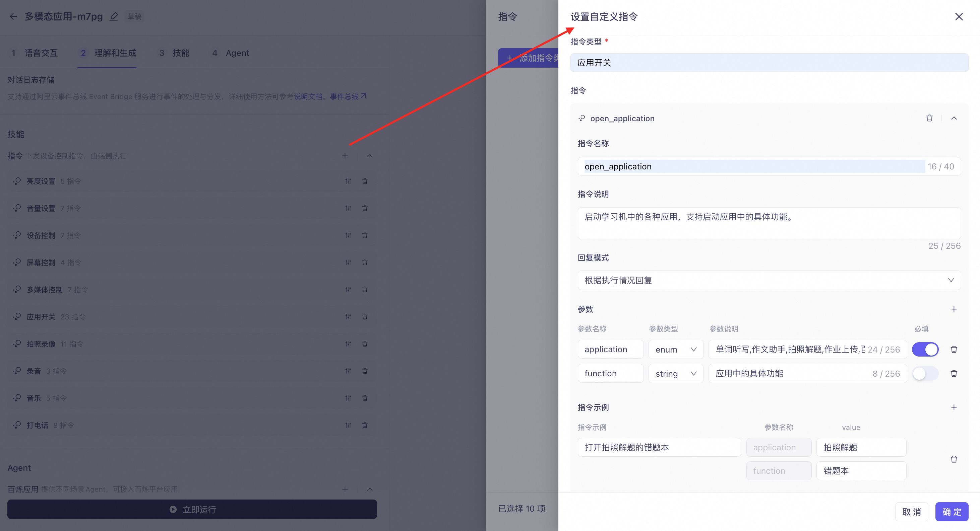Delete the open_application command block

pos(929,118)
